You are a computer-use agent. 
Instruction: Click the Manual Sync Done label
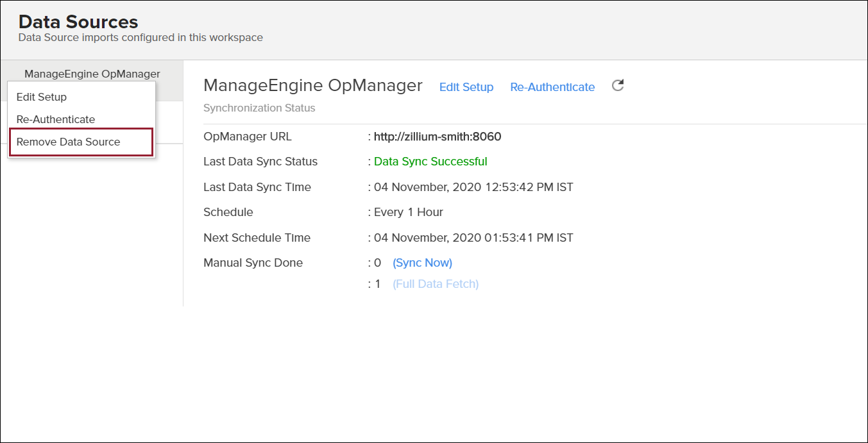253,263
